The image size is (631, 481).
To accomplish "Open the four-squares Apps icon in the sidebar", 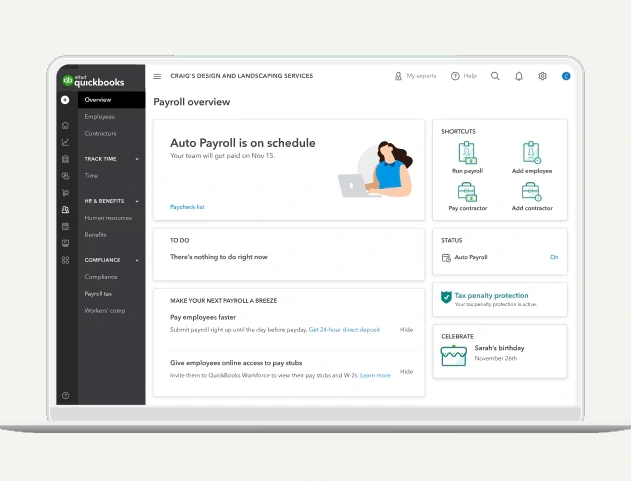I will tap(65, 260).
